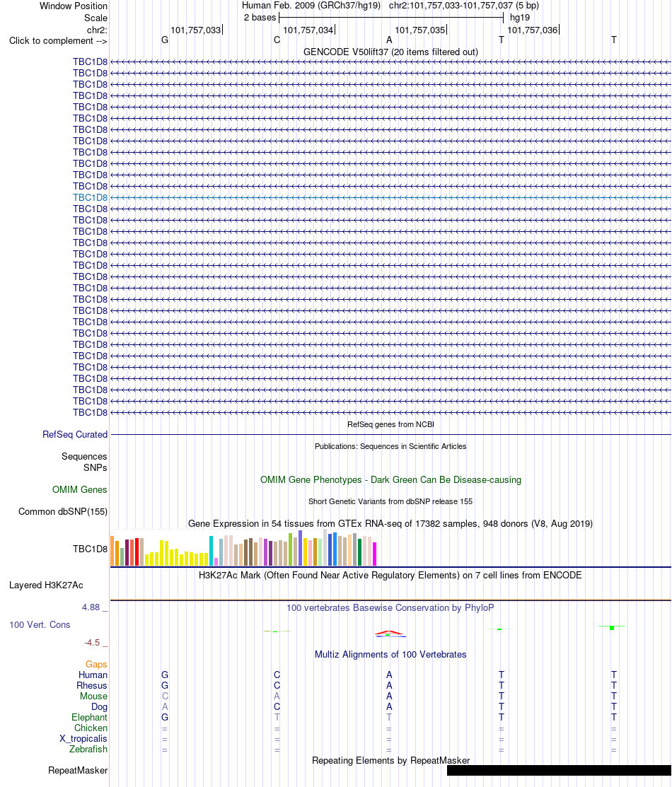Image resolution: width=672 pixels, height=787 pixels.
Task: Click the Sequences subtrack label
Action: [84, 456]
